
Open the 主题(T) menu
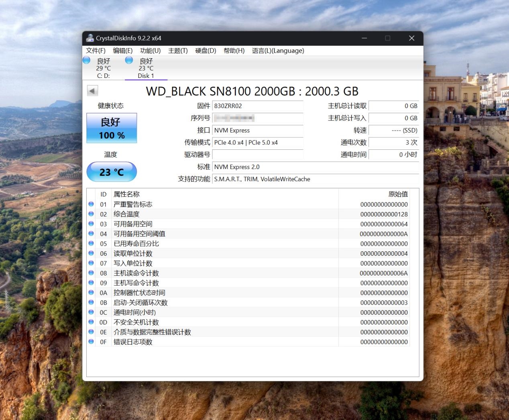pos(178,51)
